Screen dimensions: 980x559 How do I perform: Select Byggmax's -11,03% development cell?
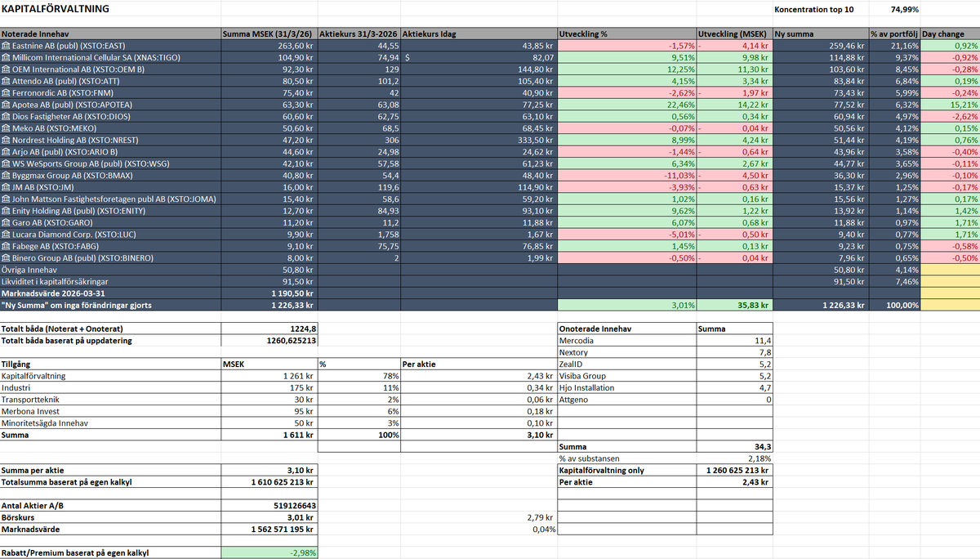pyautogui.click(x=626, y=176)
